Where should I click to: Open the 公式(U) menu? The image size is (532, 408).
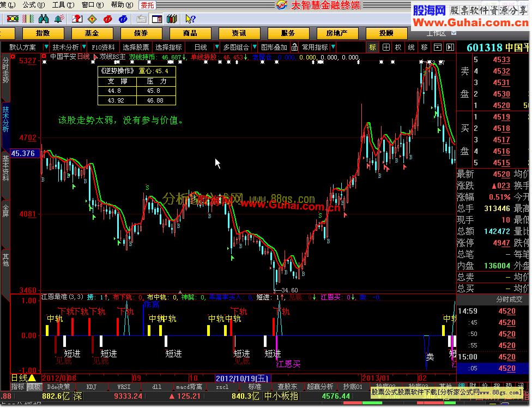click(33, 5)
